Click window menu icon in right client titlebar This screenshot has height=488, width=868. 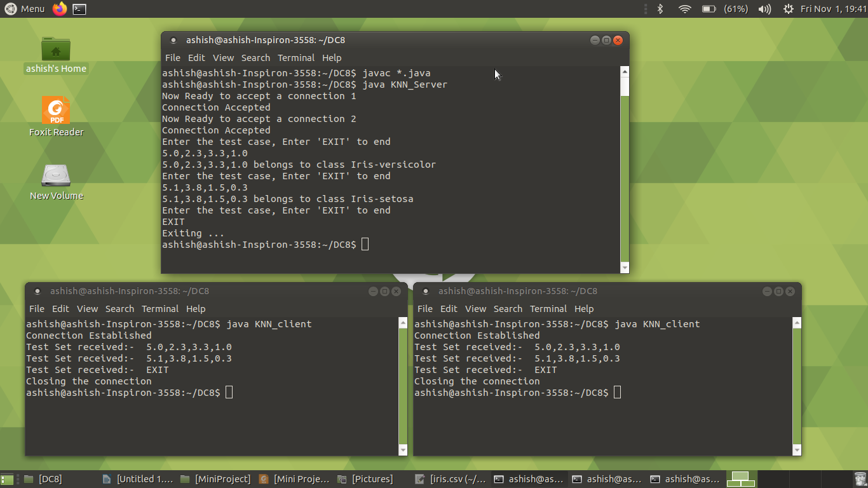425,292
